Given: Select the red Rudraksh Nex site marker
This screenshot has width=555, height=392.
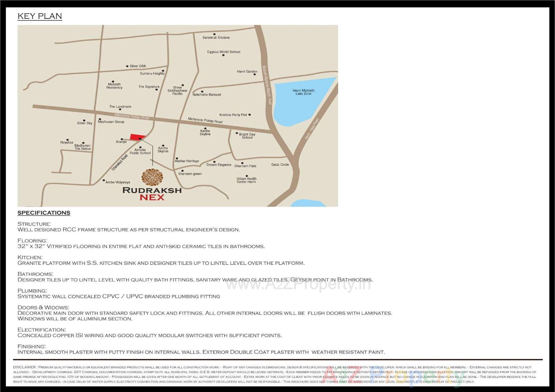Looking at the screenshot, I should pos(136,137).
